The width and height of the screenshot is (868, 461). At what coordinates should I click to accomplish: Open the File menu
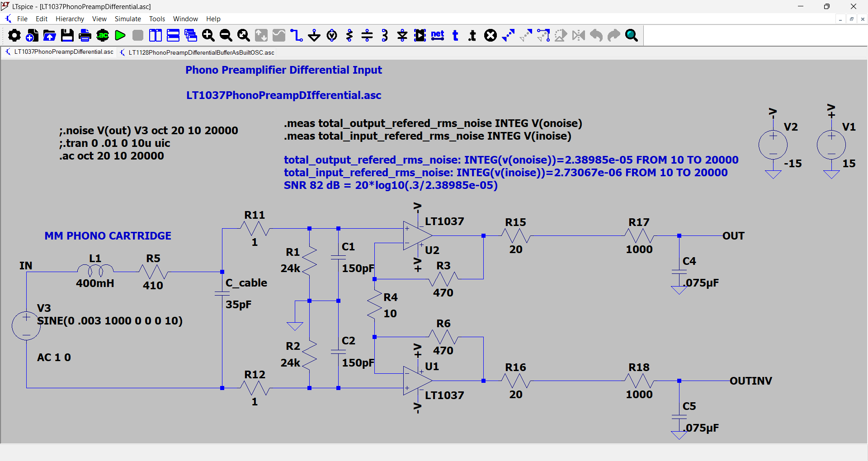point(22,19)
